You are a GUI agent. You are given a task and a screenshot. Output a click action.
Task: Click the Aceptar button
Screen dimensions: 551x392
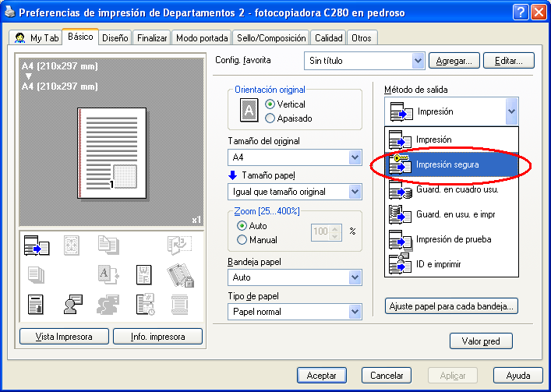(x=322, y=376)
